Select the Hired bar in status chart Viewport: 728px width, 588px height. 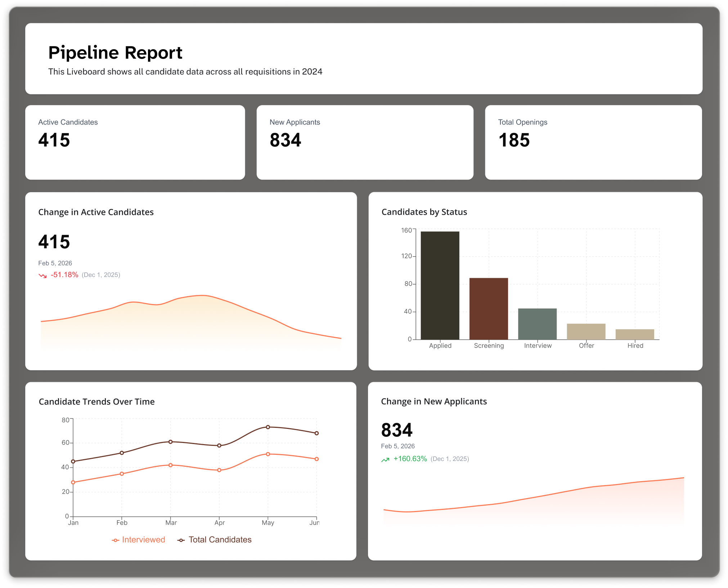[x=635, y=334]
